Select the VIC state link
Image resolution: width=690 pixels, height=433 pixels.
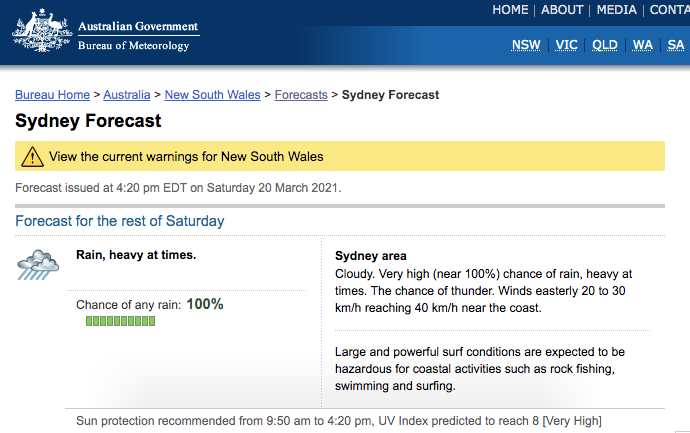pyautogui.click(x=566, y=45)
